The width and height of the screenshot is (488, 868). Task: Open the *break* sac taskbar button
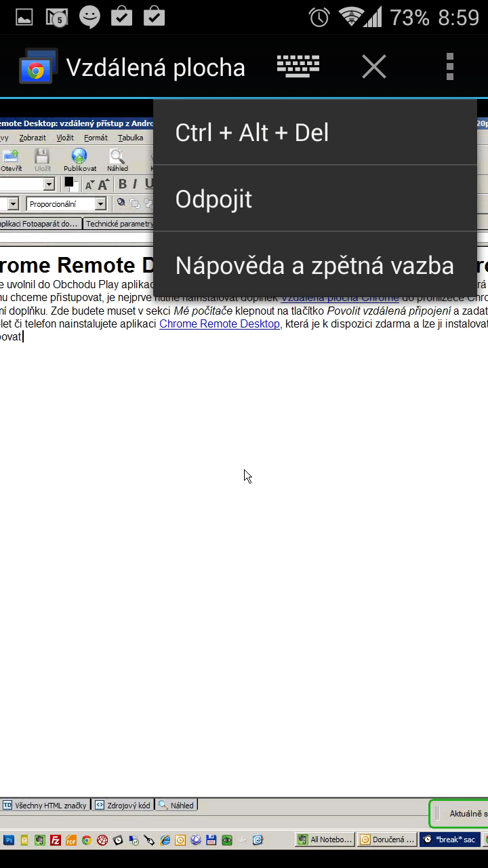tap(450, 840)
